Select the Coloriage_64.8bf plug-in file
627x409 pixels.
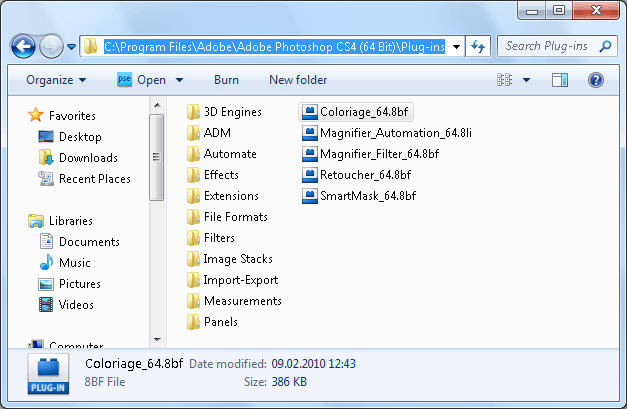(x=355, y=112)
